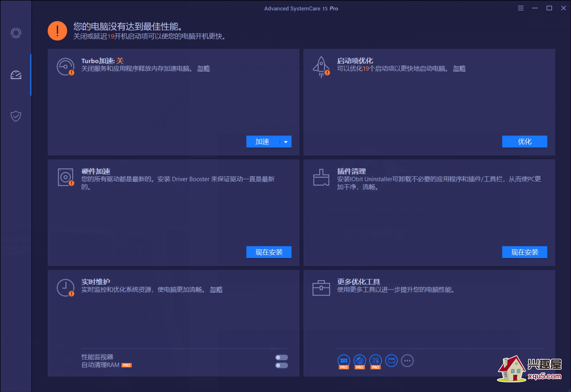Click the orange warning exclamation icon
Screen dimensions: 571x392
pos(57,31)
